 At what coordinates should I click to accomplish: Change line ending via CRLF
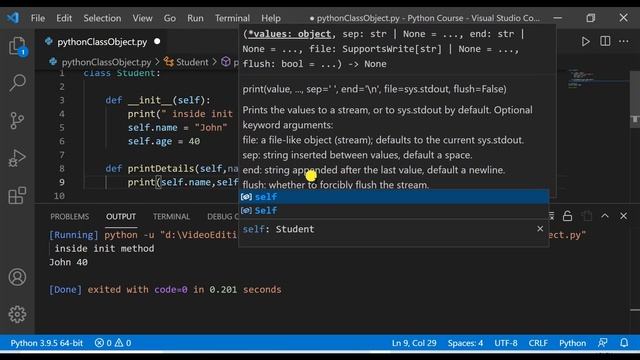(x=538, y=343)
